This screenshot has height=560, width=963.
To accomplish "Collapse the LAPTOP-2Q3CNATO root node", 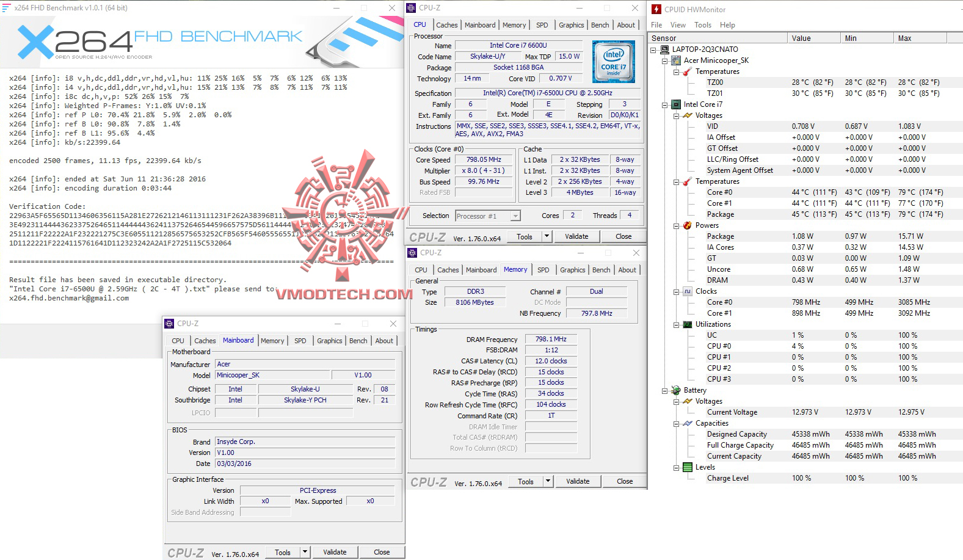I will 653,49.
